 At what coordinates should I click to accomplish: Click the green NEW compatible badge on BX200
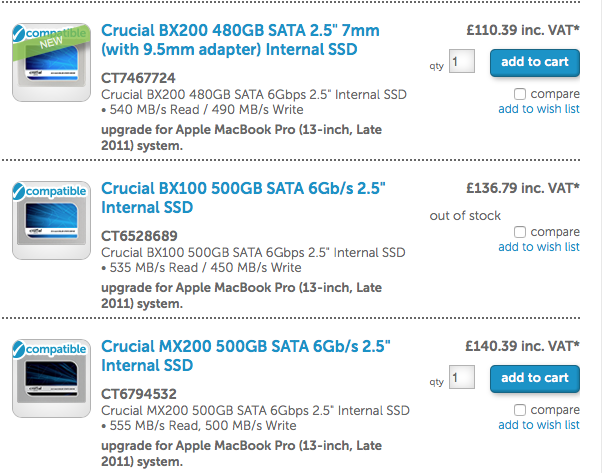point(50,38)
